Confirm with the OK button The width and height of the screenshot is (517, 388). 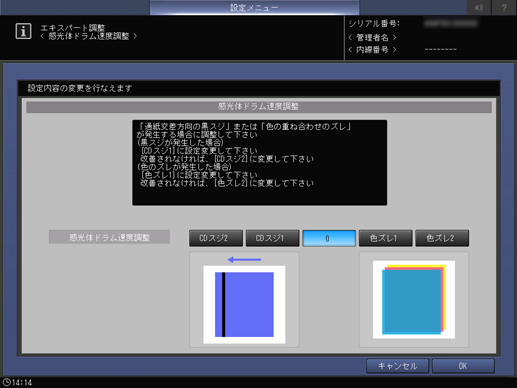pos(463,366)
